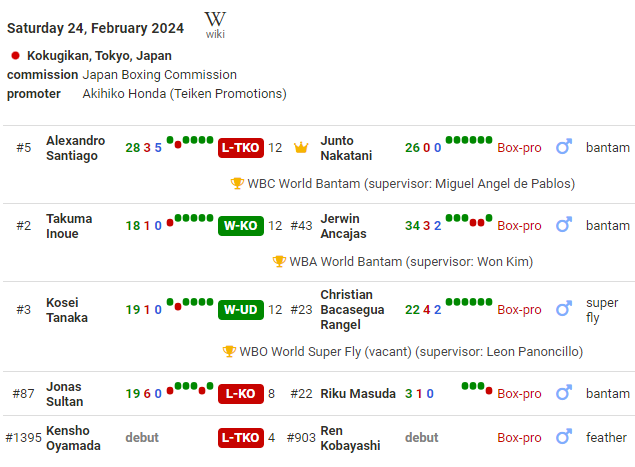Open Akihiko Honda promoter link

click(184, 94)
